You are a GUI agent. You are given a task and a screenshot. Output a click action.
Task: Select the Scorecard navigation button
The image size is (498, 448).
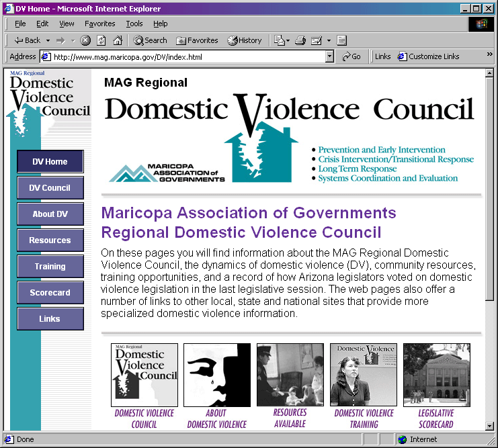pos(50,293)
